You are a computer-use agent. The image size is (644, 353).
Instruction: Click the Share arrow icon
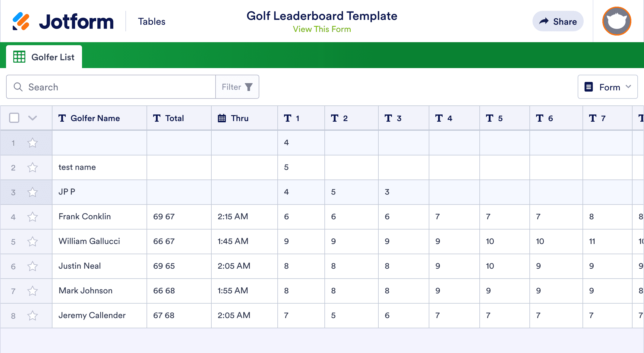pos(544,21)
